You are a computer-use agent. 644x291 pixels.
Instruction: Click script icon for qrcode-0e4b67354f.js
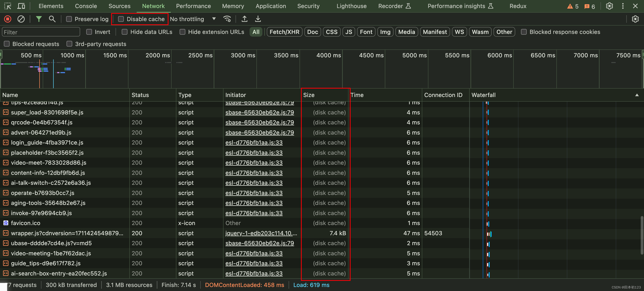6,122
